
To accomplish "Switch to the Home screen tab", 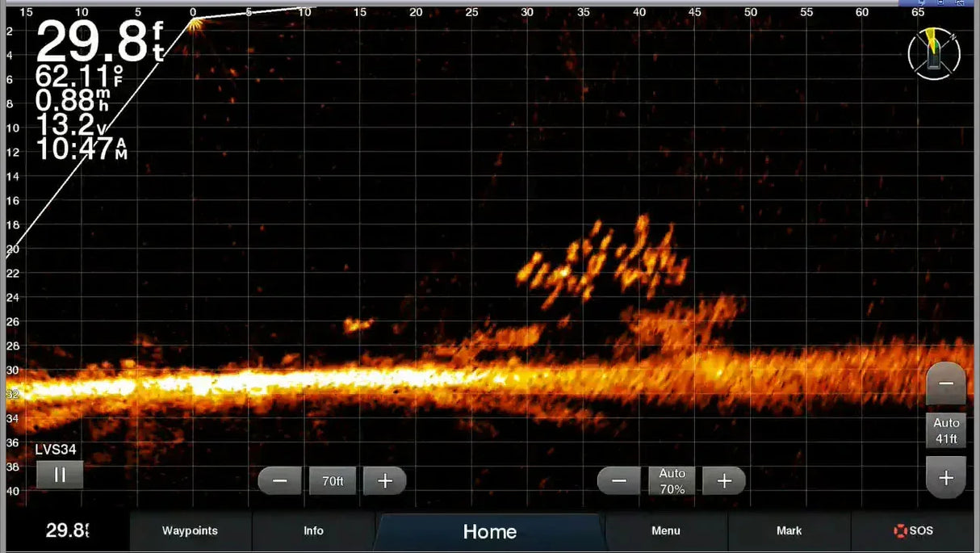I will (489, 531).
